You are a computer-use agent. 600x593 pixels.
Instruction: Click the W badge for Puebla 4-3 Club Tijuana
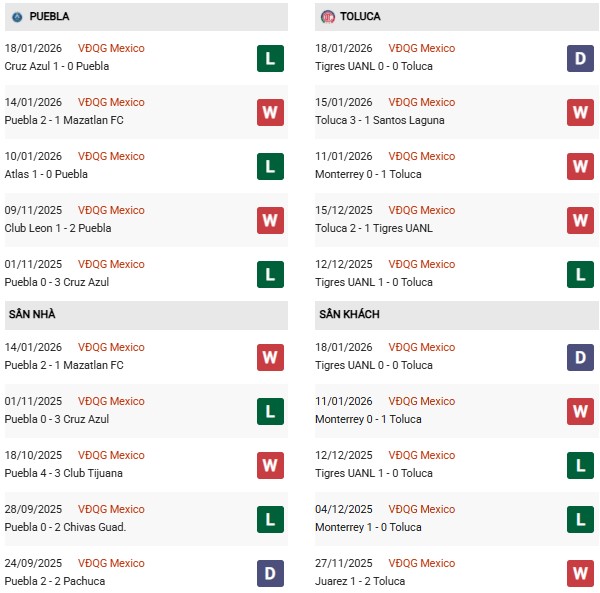[x=270, y=464]
